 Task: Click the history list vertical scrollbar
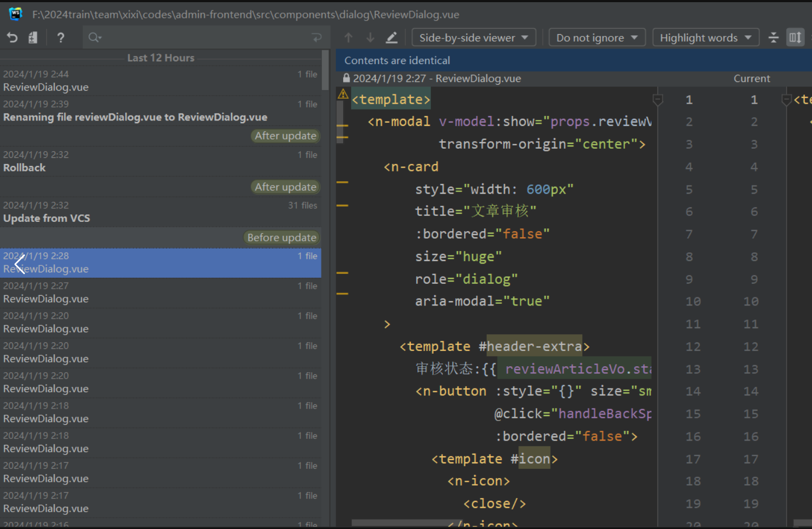pos(325,71)
